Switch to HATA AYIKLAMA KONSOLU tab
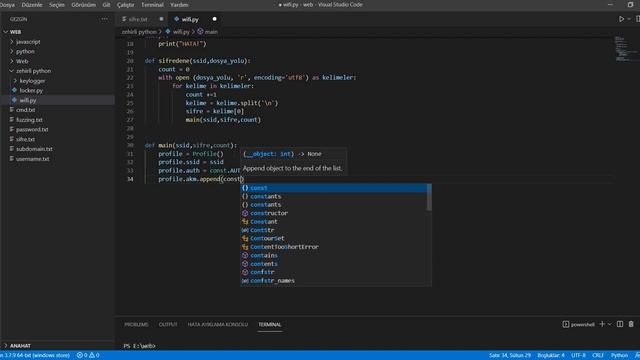The height and width of the screenshot is (360, 640). coord(218,324)
